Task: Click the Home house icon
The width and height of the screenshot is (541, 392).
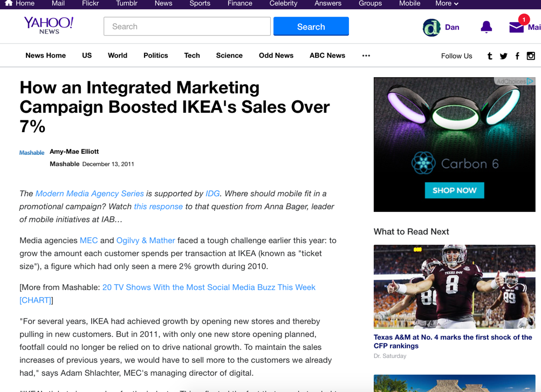Action: (9, 3)
